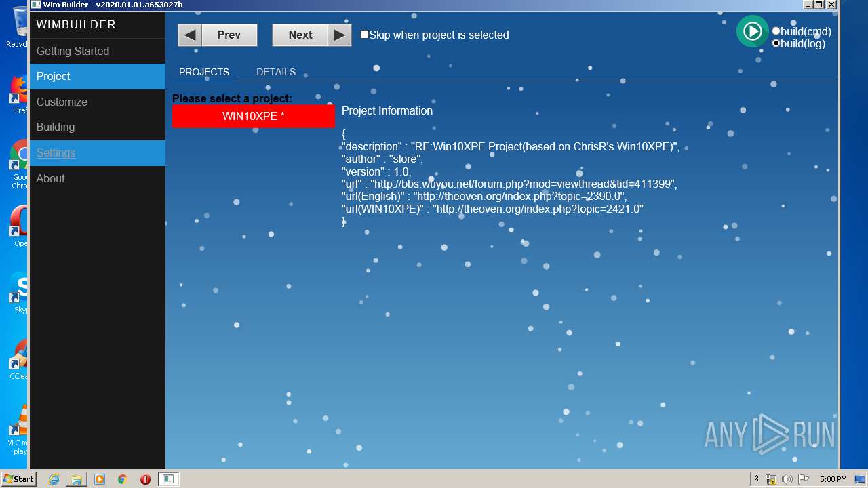The image size is (868, 488).
Task: Open the Getting Started sidebar item
Action: 97,51
